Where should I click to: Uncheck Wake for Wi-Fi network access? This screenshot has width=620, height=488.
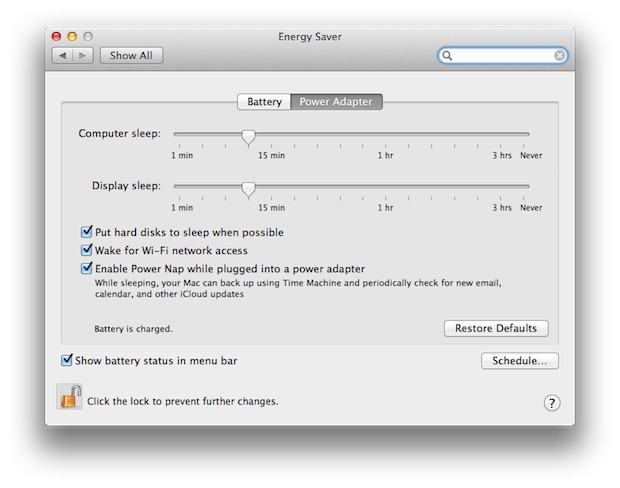86,250
